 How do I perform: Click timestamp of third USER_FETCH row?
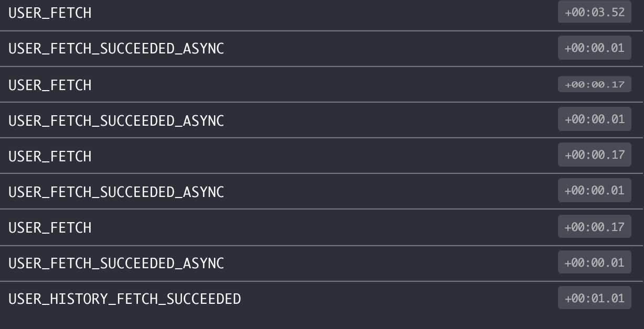point(594,155)
